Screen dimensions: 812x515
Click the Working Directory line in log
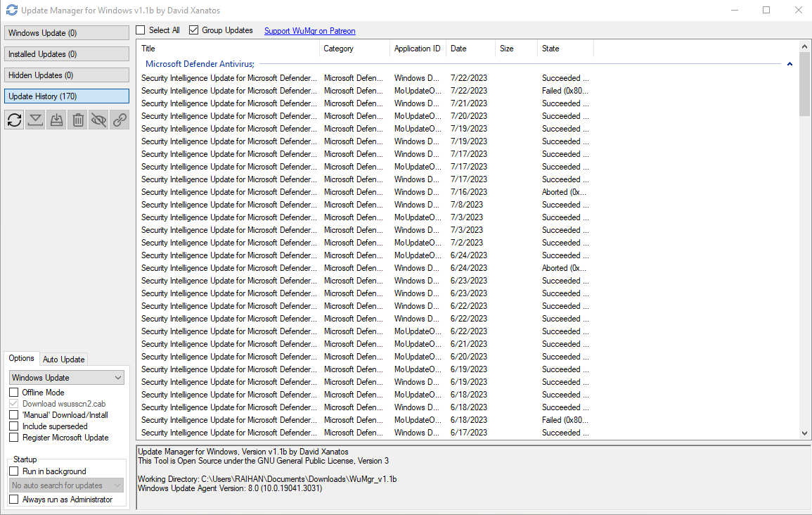[267, 479]
